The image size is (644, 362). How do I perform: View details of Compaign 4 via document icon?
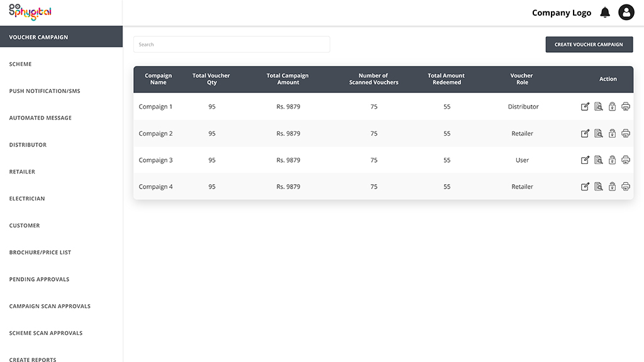[599, 187]
